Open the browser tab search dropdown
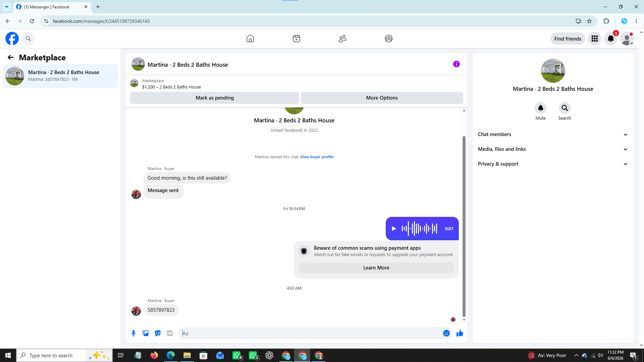Viewport: 644px width, 362px height. [x=7, y=7]
